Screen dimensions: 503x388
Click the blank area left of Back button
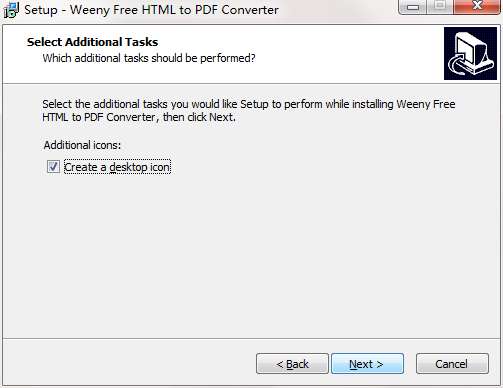click(130, 363)
